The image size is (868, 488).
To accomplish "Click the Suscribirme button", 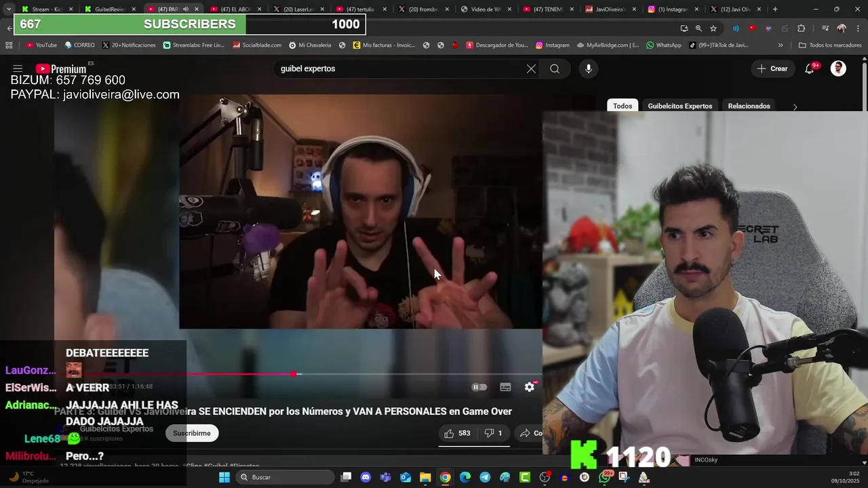I will (x=192, y=433).
